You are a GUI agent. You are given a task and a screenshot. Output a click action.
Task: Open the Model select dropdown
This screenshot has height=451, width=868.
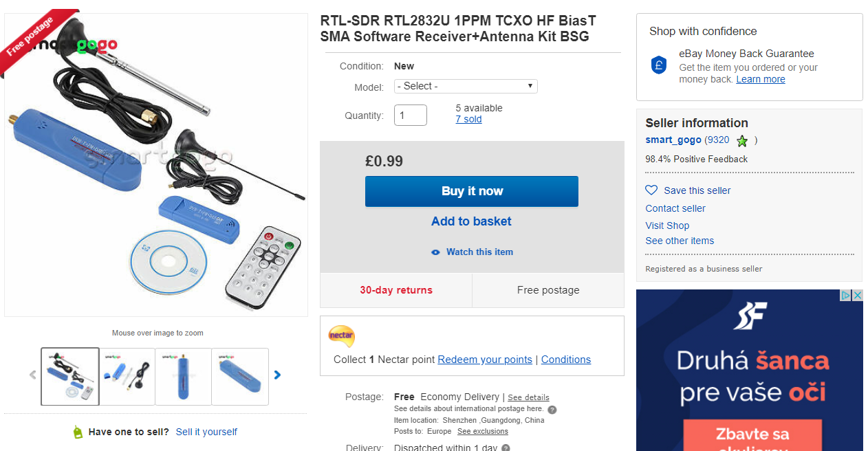click(x=466, y=87)
